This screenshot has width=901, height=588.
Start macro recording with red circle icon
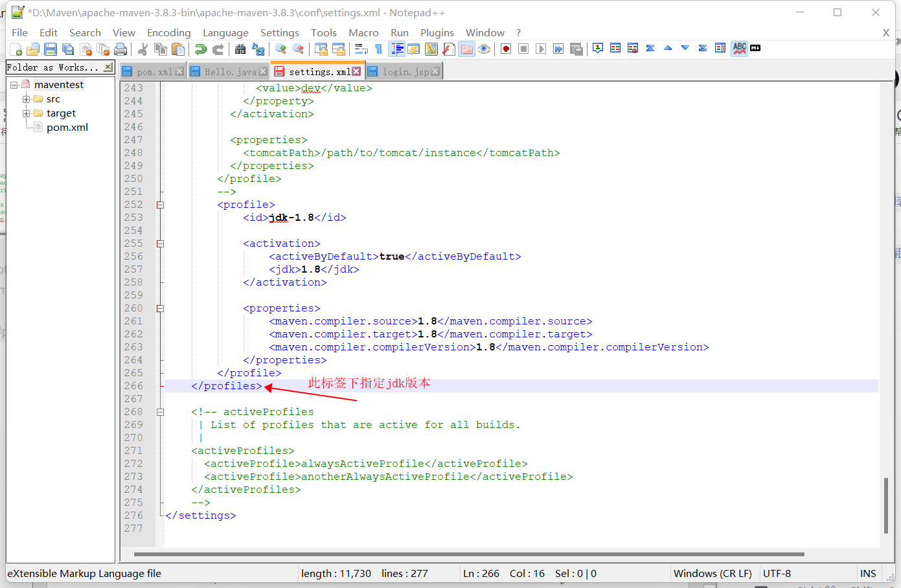coord(506,49)
